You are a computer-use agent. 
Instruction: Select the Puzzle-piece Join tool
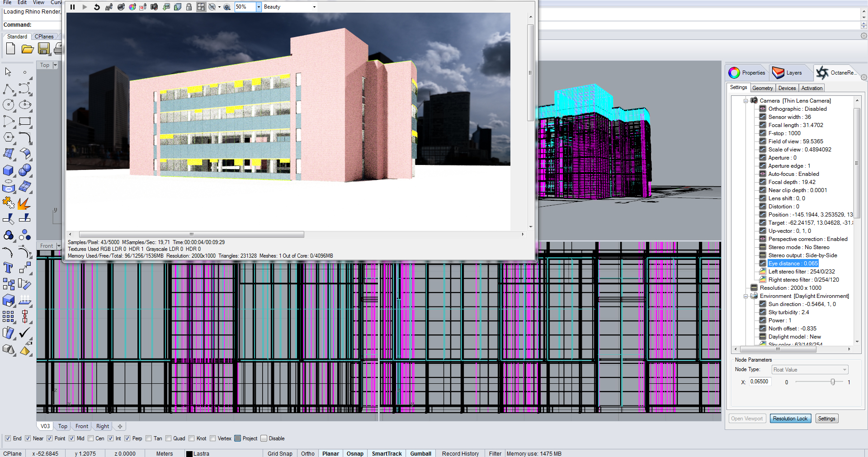click(9, 203)
